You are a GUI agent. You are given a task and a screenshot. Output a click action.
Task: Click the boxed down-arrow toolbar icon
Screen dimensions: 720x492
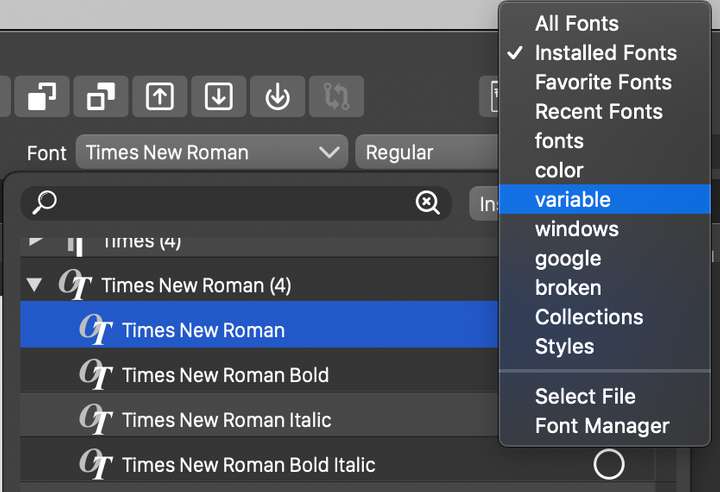click(x=219, y=96)
